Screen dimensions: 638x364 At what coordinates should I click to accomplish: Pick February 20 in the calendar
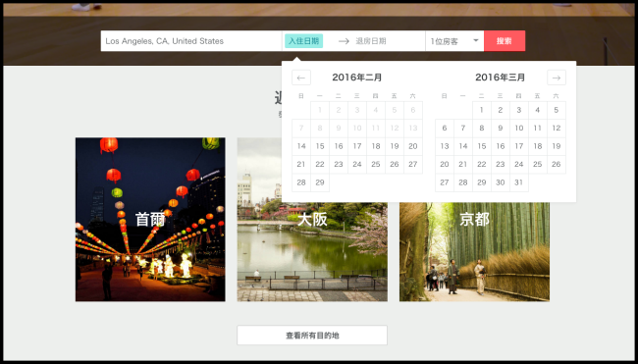(413, 146)
